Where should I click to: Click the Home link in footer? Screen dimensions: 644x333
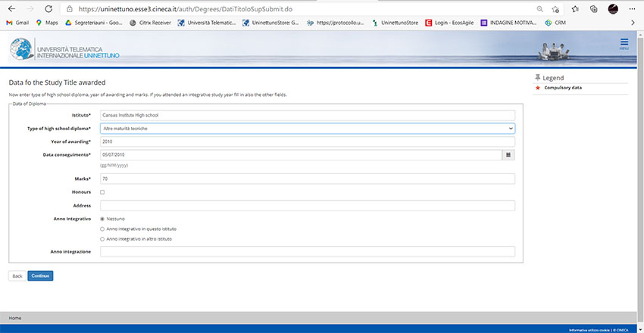coord(15,318)
